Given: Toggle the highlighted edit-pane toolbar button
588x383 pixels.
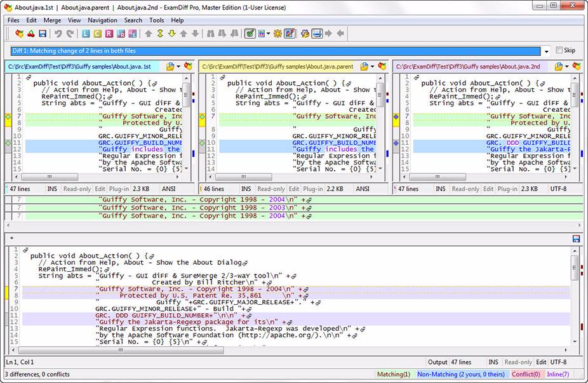Looking at the screenshot, I should click(289, 34).
